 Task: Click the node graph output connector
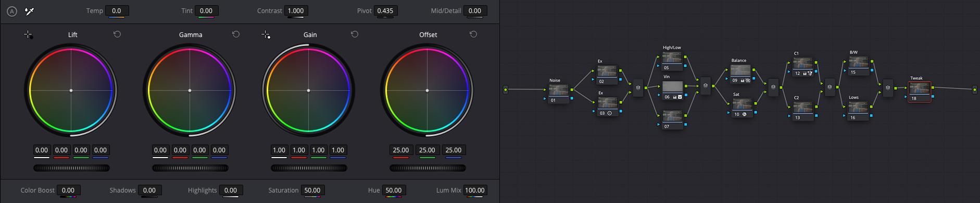point(975,90)
